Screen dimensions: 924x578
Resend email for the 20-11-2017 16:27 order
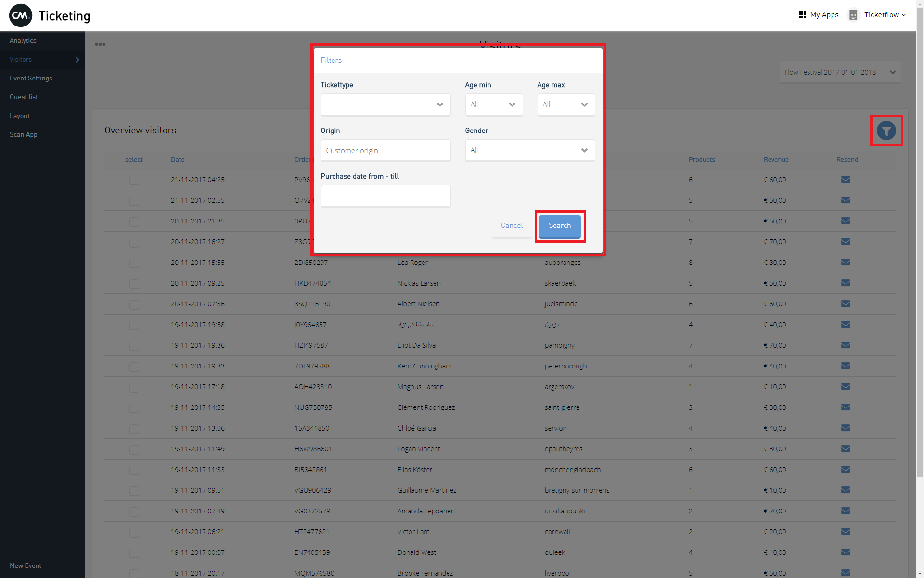click(x=846, y=241)
